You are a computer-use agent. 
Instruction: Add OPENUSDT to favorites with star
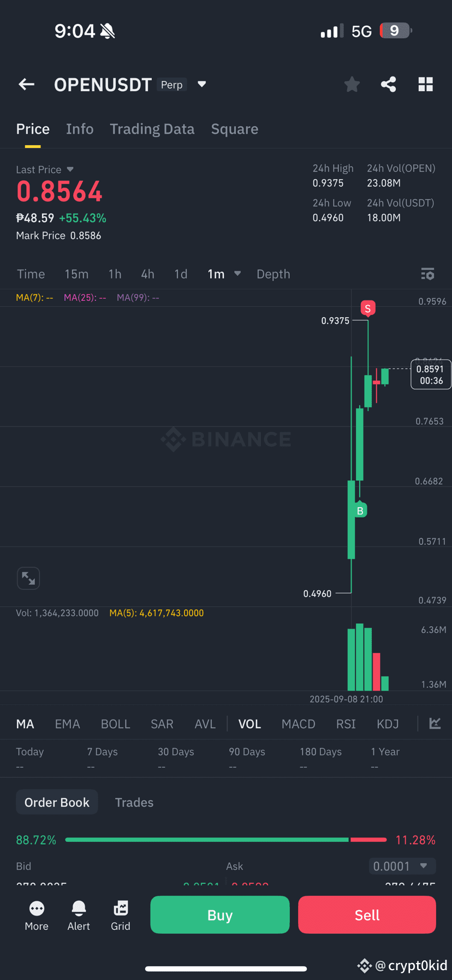(x=352, y=84)
